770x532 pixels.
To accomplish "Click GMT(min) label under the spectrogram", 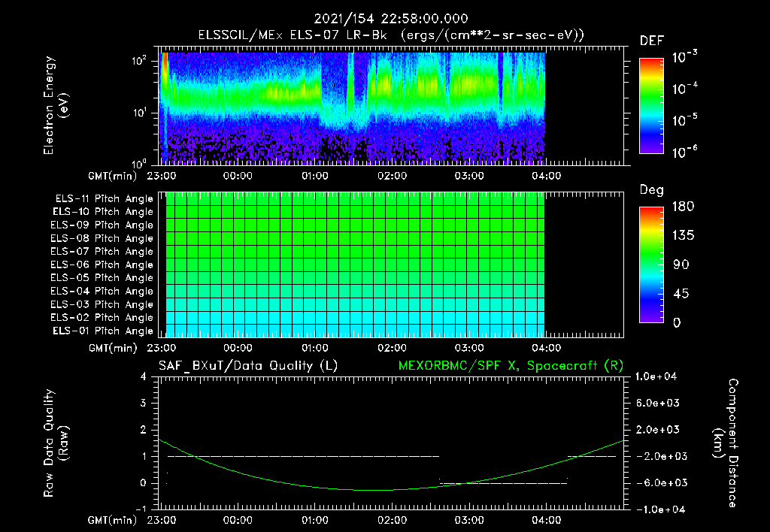I will pyautogui.click(x=113, y=176).
